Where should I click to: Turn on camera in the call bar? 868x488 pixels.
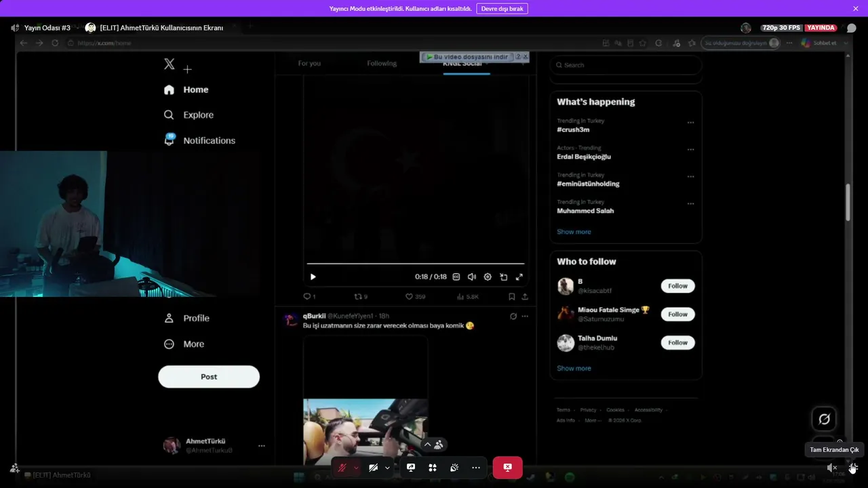click(x=373, y=468)
